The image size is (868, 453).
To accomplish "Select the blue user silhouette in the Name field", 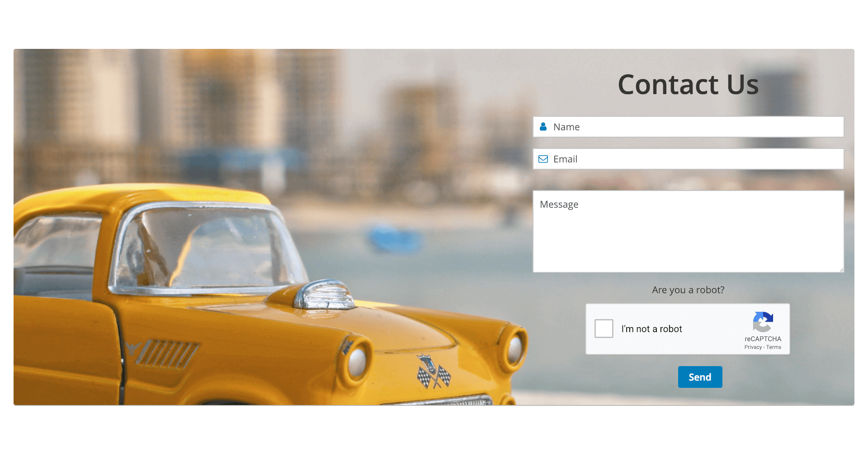I will coord(543,127).
